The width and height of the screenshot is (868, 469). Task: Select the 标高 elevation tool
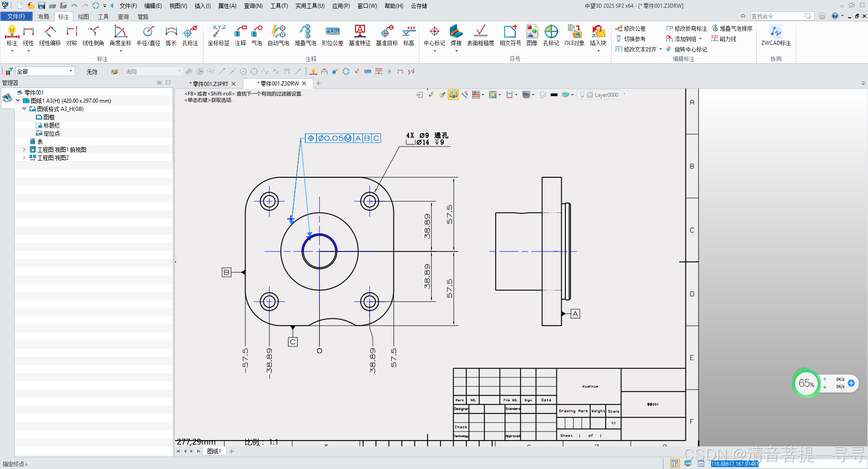coord(408,35)
